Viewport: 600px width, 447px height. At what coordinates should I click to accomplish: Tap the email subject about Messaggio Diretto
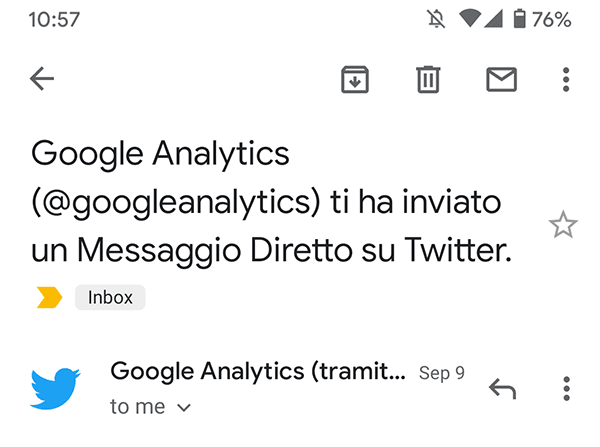271,202
